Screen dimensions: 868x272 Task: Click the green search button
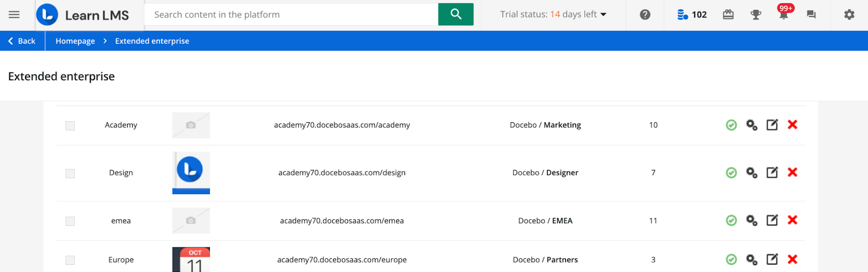tap(456, 14)
